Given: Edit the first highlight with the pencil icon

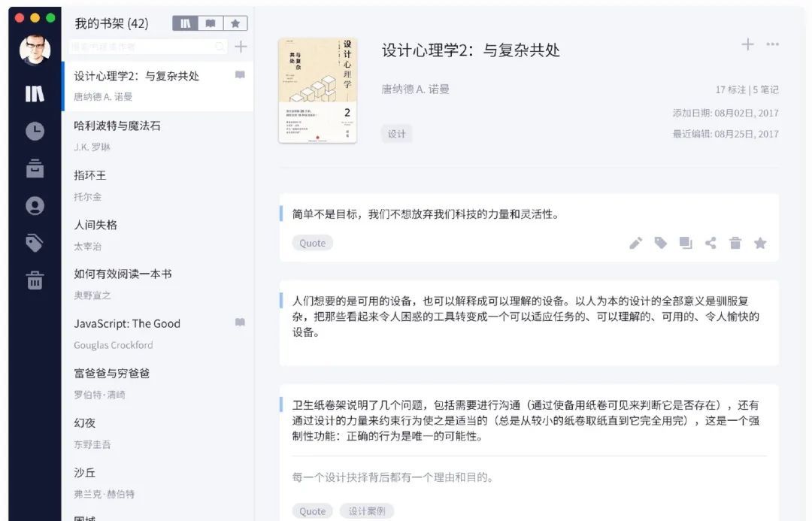Looking at the screenshot, I should click(635, 243).
